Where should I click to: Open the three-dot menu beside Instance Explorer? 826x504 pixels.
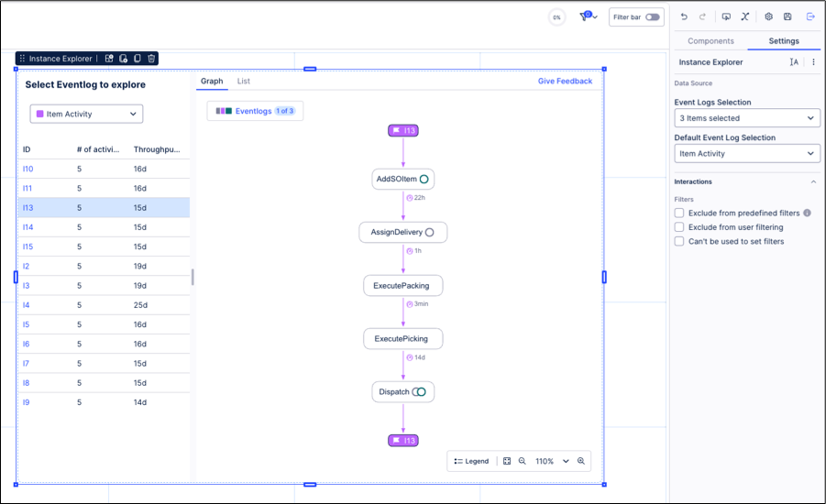point(813,62)
